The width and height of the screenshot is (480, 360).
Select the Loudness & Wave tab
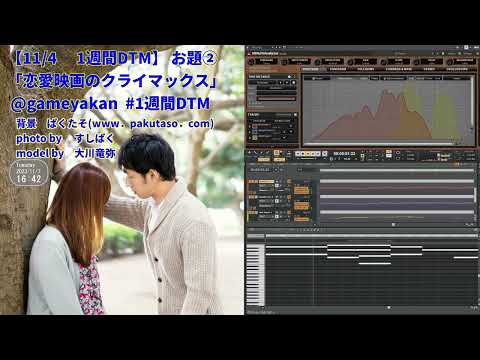[x=399, y=69]
